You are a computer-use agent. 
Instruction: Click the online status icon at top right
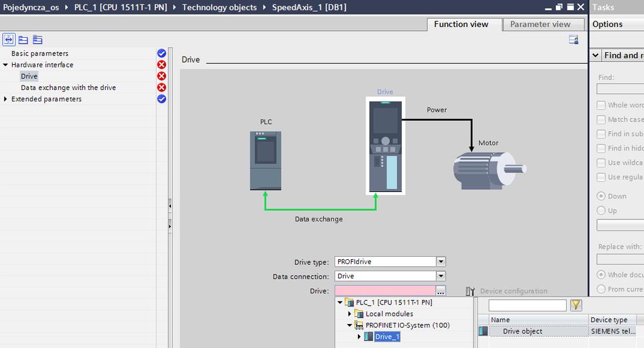pos(574,40)
